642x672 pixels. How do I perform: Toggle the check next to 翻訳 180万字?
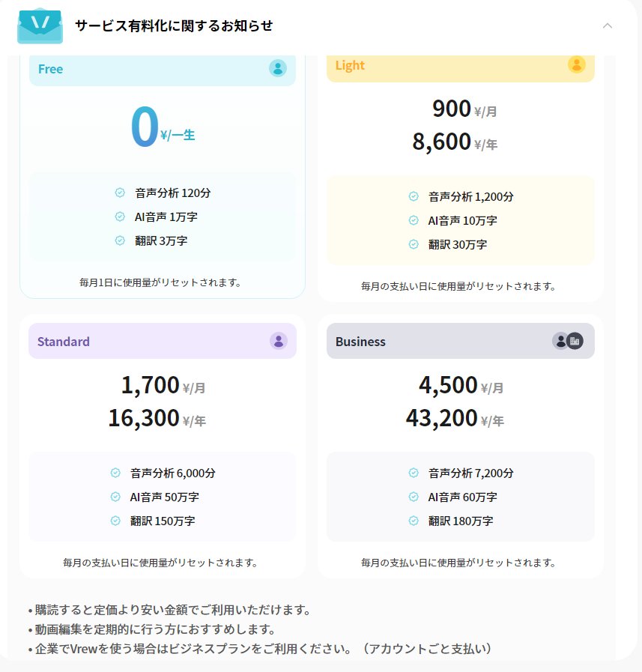tap(412, 521)
